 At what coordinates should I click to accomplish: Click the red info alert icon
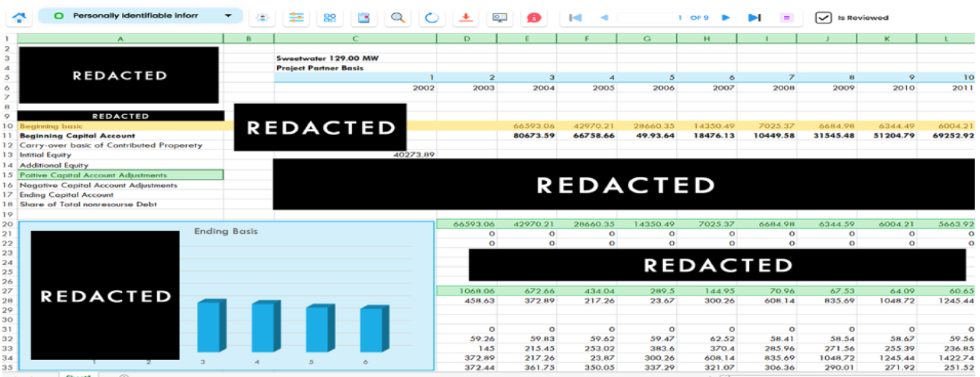point(534,17)
